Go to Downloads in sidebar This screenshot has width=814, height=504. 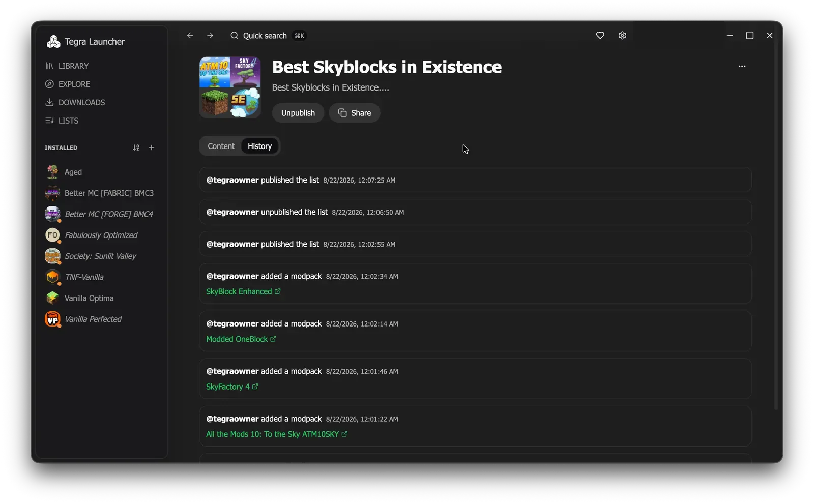75,103
